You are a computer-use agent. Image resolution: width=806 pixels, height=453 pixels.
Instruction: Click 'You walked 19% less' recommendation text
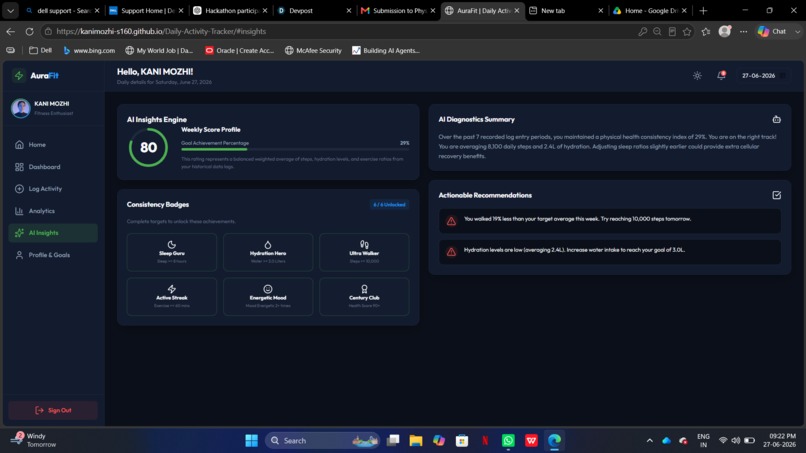tap(577, 219)
